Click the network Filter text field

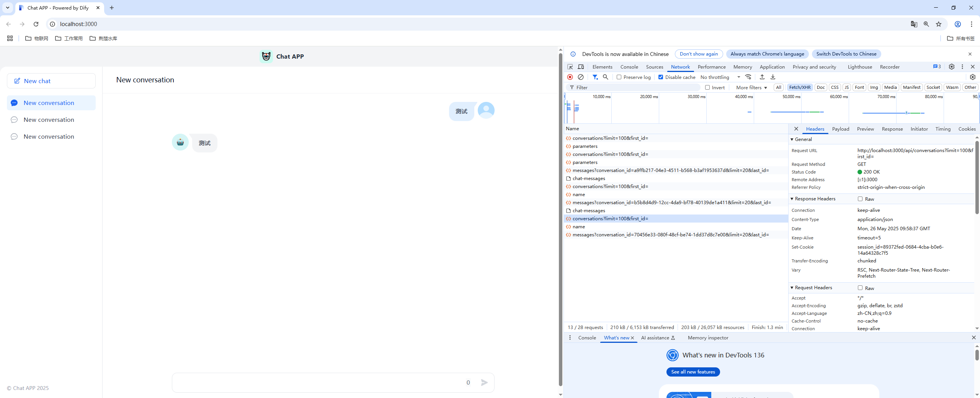634,87
